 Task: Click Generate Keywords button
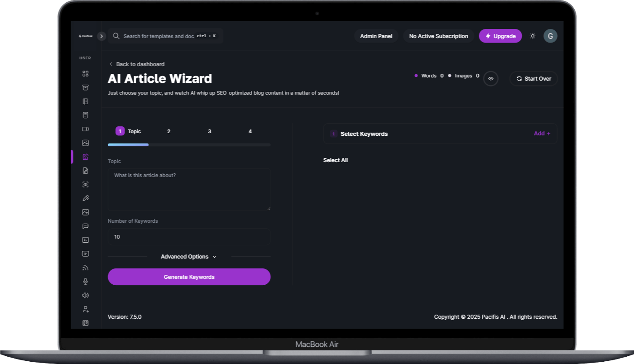pyautogui.click(x=189, y=277)
